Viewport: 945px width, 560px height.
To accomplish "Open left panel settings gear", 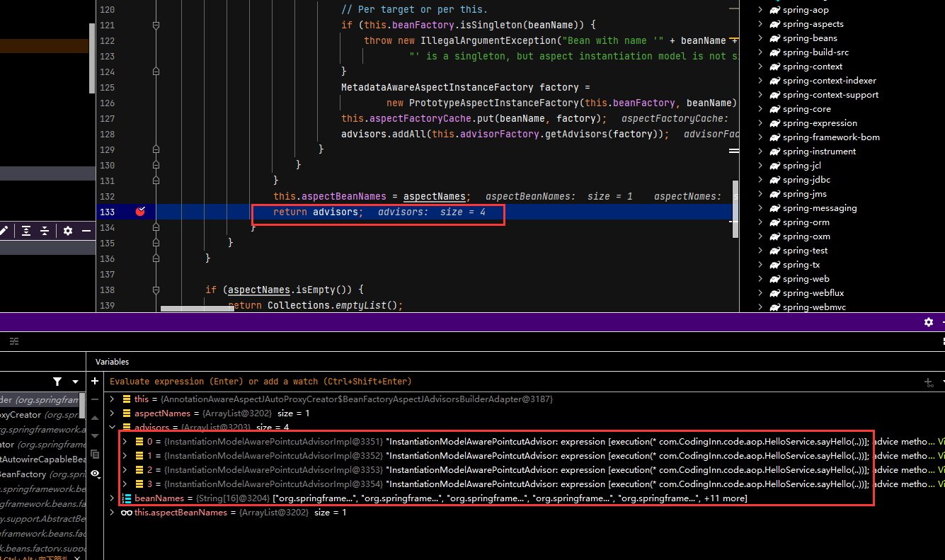I will [x=68, y=231].
